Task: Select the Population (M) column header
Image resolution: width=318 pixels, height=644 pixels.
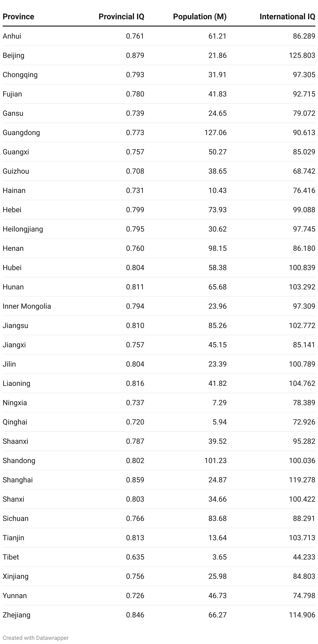Action: pyautogui.click(x=200, y=17)
